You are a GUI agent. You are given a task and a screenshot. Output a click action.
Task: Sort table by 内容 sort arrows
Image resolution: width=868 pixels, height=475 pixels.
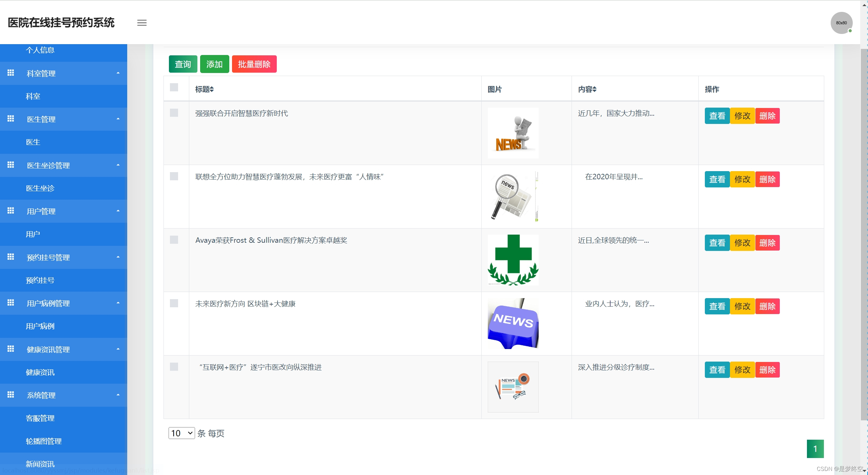coord(595,89)
